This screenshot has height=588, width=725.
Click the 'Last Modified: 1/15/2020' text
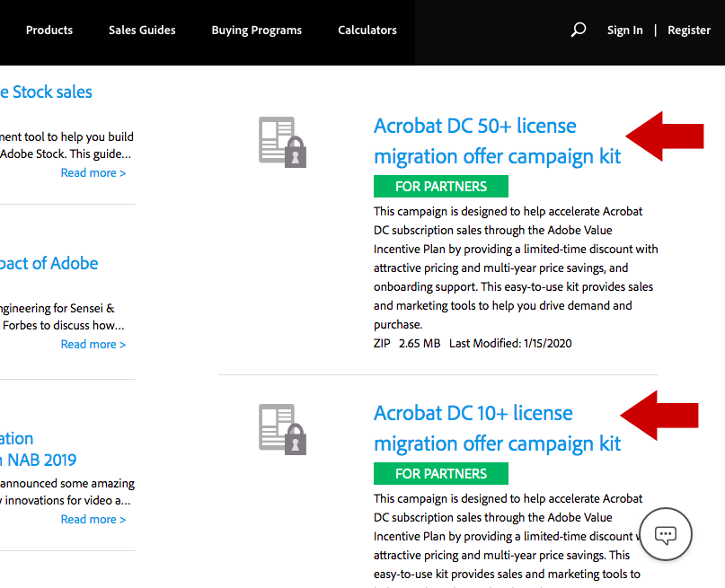pos(510,343)
